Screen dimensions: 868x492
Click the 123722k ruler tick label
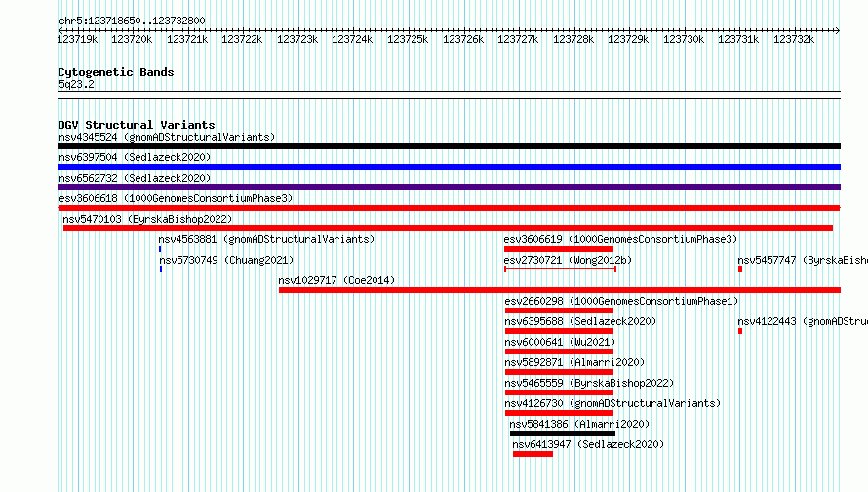click(x=242, y=39)
